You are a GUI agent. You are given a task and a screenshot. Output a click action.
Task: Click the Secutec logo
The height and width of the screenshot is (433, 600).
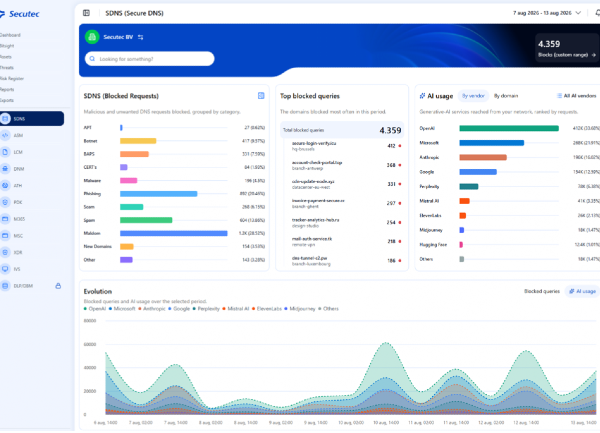[20, 14]
